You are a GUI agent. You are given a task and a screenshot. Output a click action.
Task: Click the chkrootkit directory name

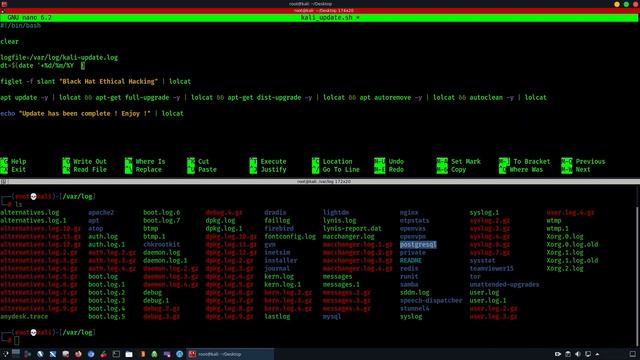click(162, 244)
